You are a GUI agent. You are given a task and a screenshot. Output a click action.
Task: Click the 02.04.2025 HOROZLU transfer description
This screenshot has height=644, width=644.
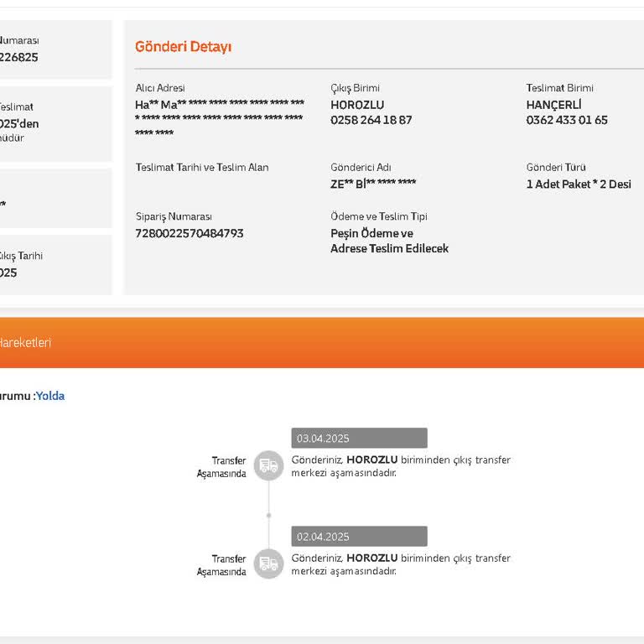coord(401,564)
